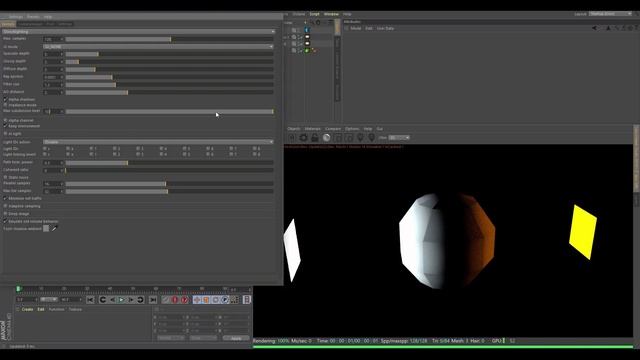Open Light IDs action dropdown
This screenshot has height=360, width=640.
click(x=158, y=142)
